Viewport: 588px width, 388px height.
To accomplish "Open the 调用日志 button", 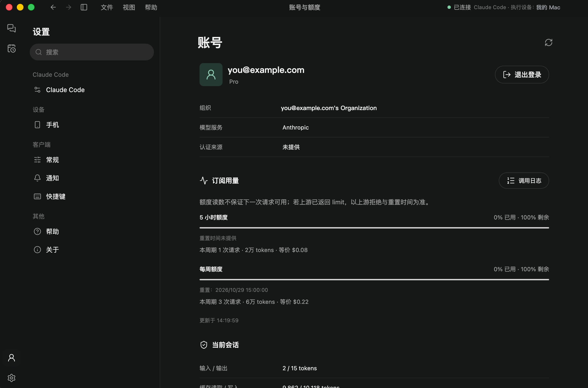I will click(524, 181).
